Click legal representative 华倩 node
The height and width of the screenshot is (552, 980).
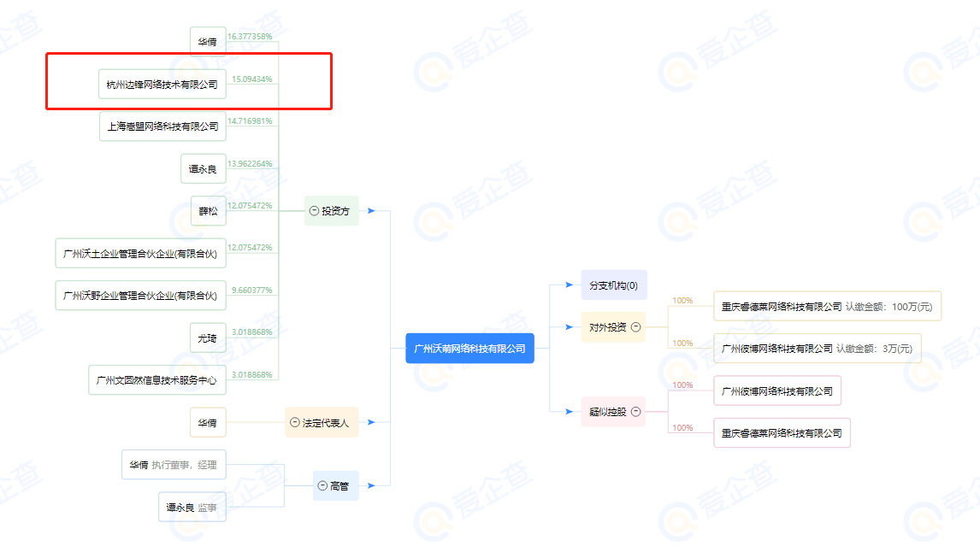pos(208,423)
